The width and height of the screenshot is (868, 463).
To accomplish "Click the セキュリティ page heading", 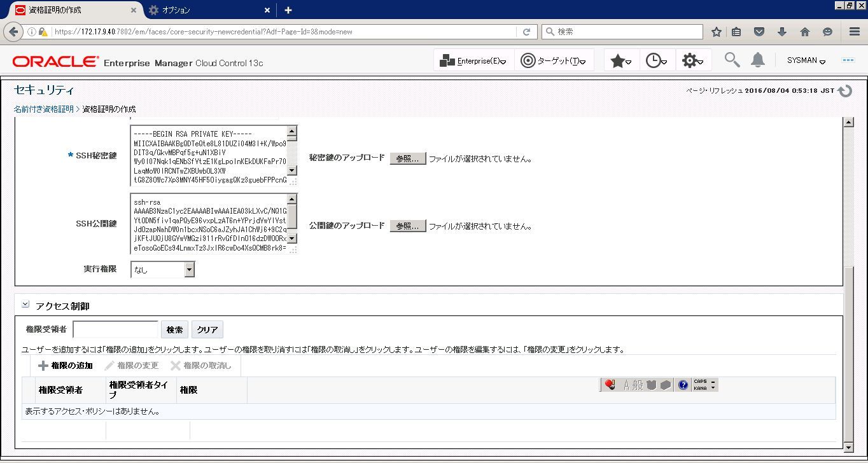I will [45, 90].
